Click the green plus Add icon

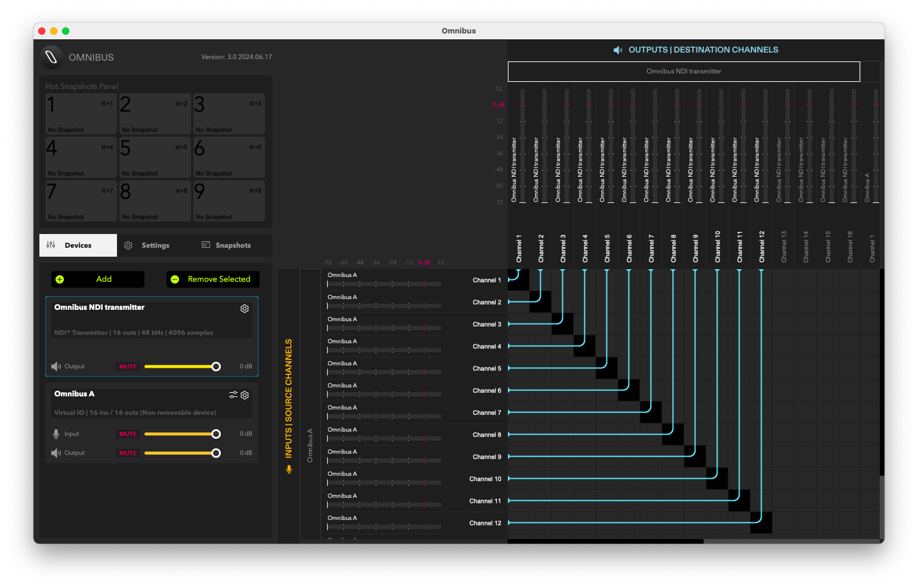click(60, 279)
